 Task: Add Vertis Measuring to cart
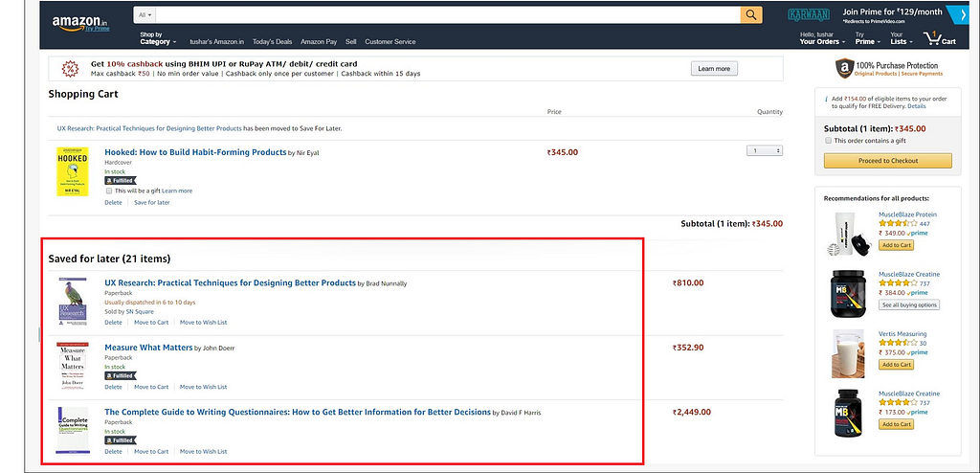click(896, 365)
